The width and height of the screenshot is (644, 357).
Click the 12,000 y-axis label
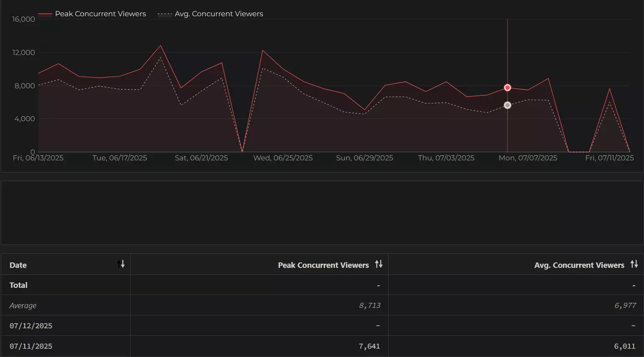[24, 52]
